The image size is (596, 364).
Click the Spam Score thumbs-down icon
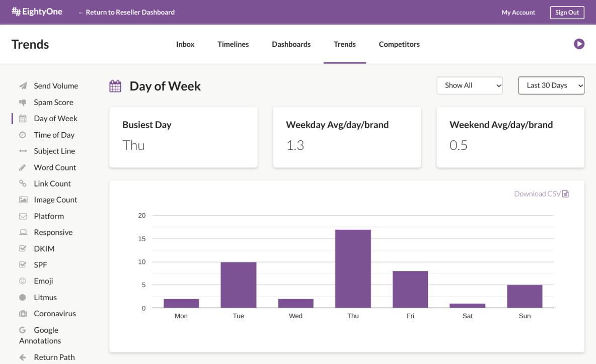pos(23,103)
